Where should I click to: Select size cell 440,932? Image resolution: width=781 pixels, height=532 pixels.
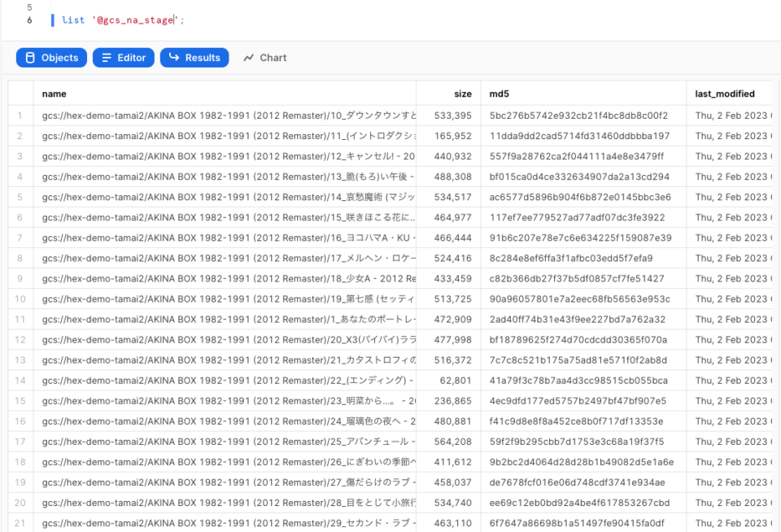(x=448, y=156)
